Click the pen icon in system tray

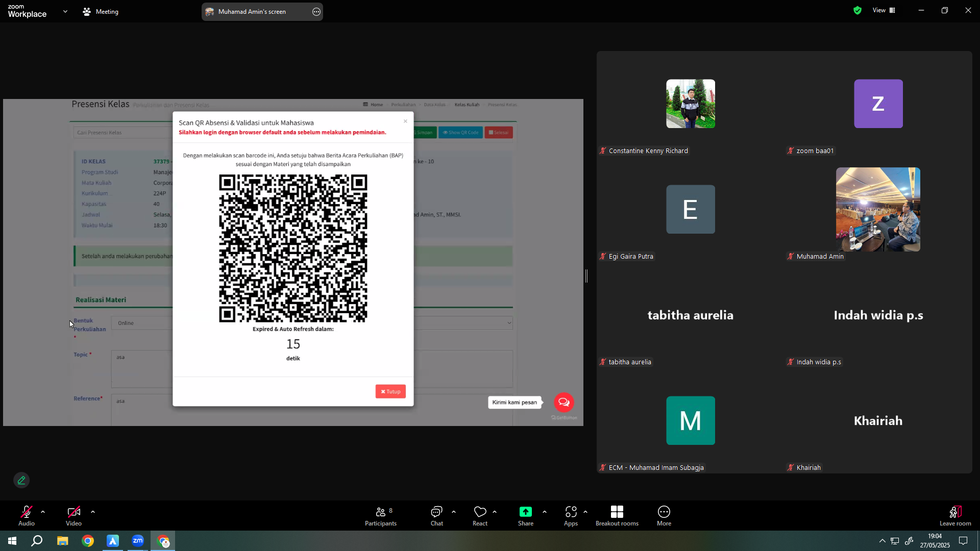[909, 541]
